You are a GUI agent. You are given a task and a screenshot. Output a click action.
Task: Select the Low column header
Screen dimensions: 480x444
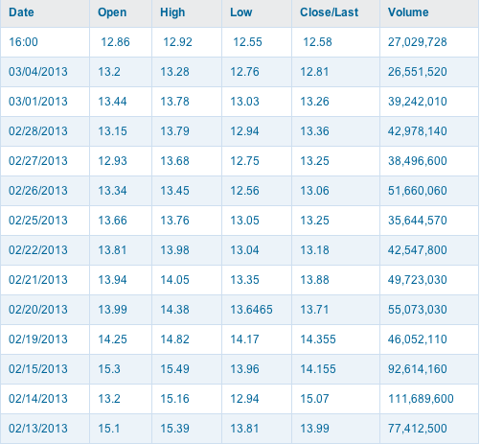click(x=241, y=12)
